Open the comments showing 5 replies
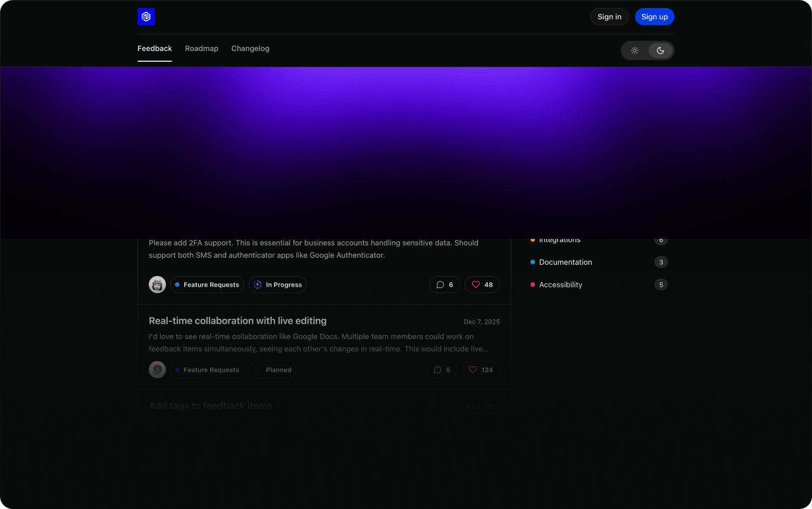 441,370
